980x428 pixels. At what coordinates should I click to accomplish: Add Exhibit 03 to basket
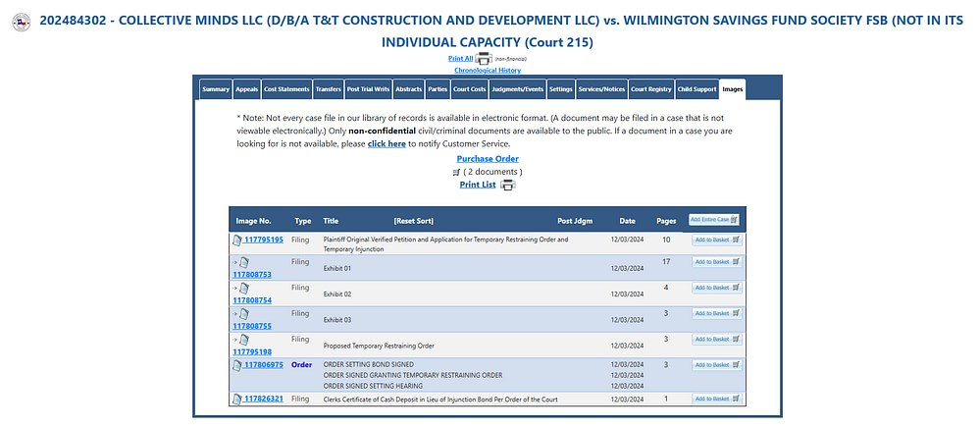pos(717,313)
